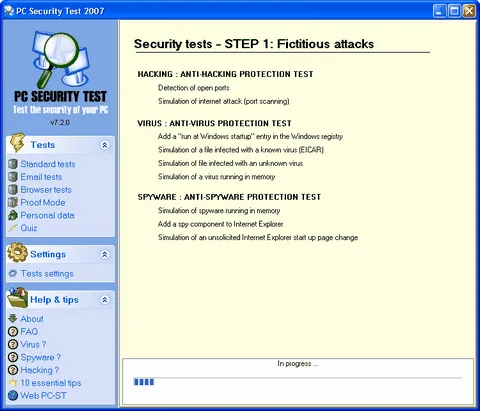Collapse the Settings panel chevron

[x=105, y=255]
